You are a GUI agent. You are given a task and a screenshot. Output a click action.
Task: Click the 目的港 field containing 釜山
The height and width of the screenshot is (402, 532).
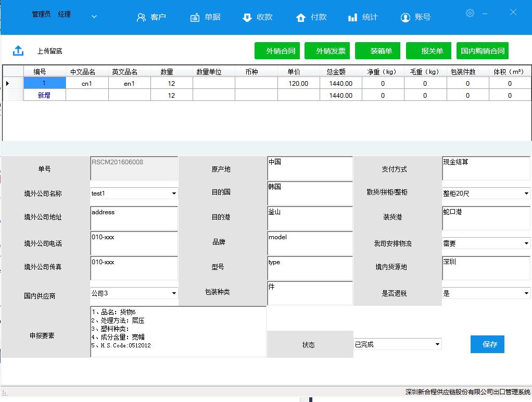[310, 218]
